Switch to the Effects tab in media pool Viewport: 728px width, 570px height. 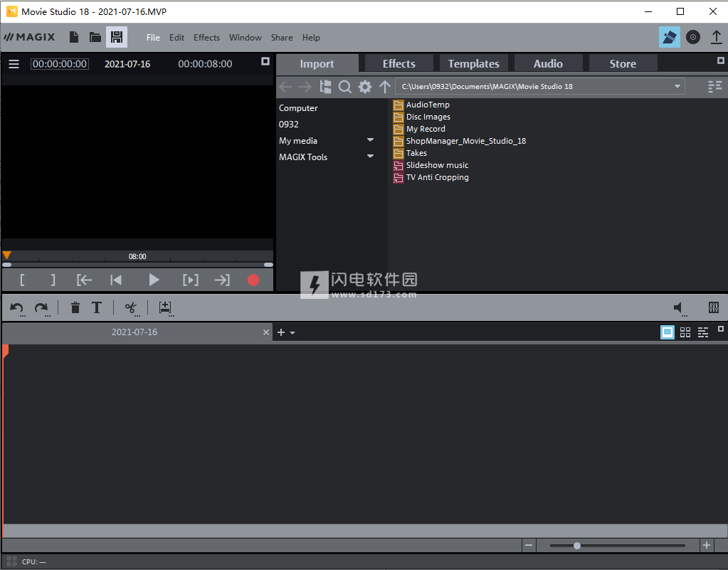[x=399, y=63]
